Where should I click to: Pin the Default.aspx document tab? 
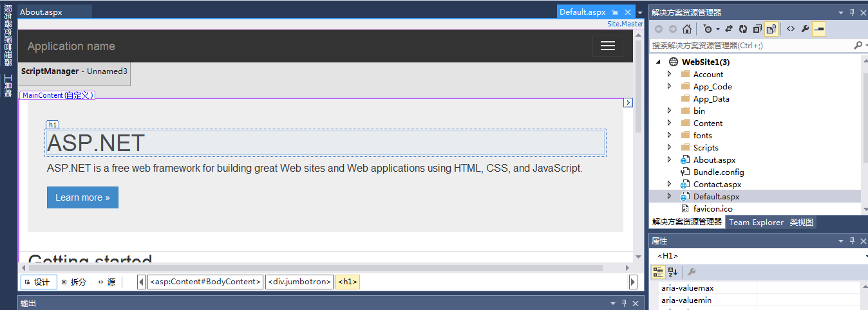point(615,12)
